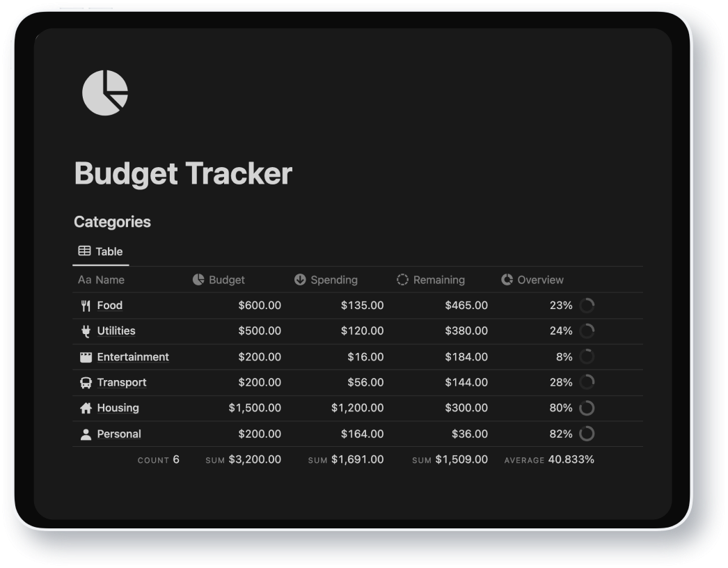Image resolution: width=728 pixels, height=568 pixels.
Task: Click the Transport remaining cell $144.00
Action: click(466, 383)
